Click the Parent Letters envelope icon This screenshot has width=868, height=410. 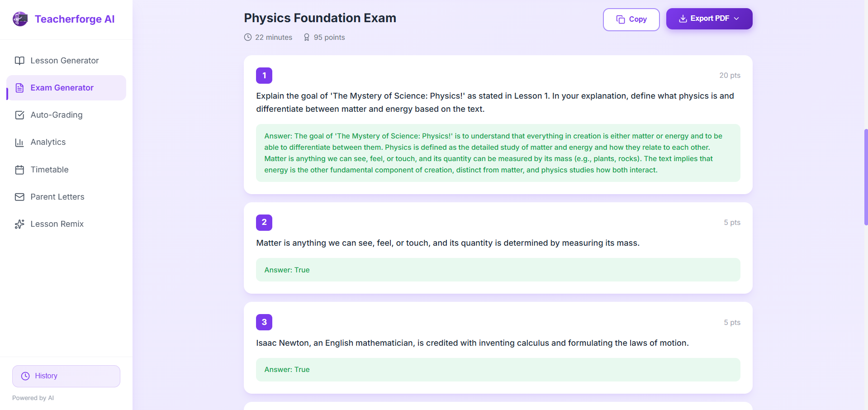(x=19, y=197)
